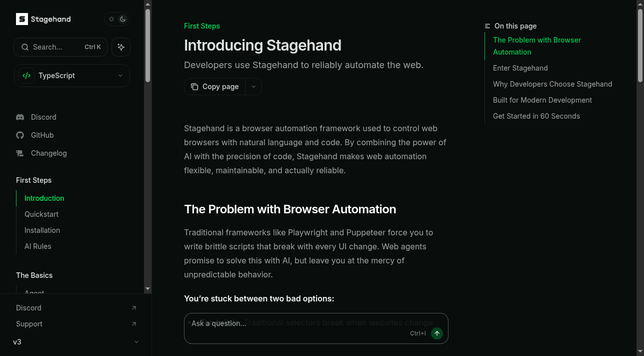Open the Search box
The height and width of the screenshot is (356, 644).
pos(60,47)
